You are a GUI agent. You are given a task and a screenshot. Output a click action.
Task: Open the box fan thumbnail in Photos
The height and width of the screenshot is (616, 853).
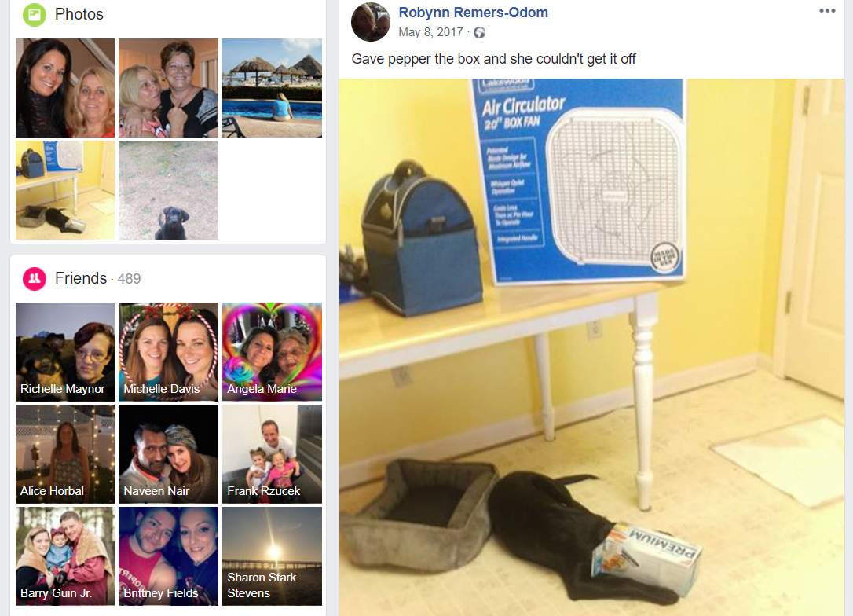point(65,190)
